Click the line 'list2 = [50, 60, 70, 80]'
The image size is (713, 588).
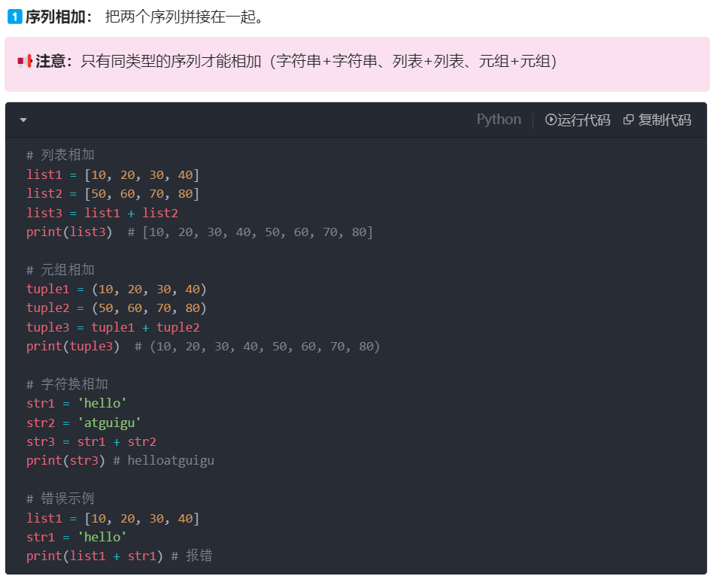pos(113,194)
